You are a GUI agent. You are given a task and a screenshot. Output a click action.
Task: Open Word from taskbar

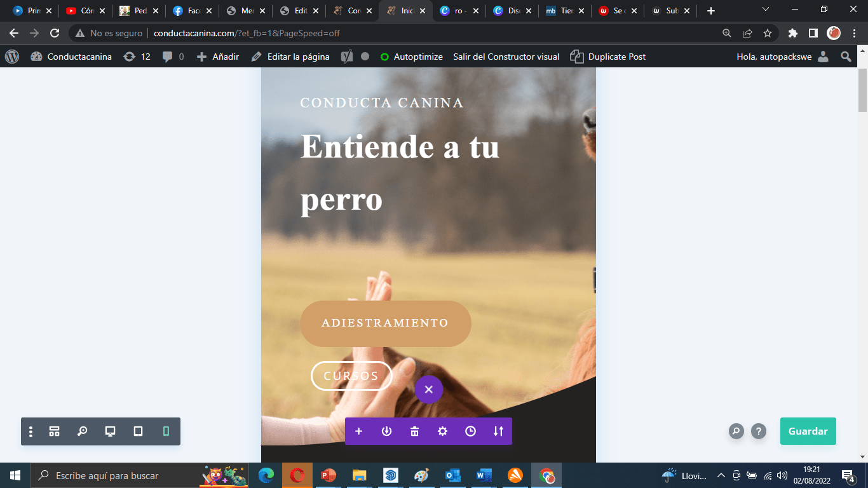(484, 475)
